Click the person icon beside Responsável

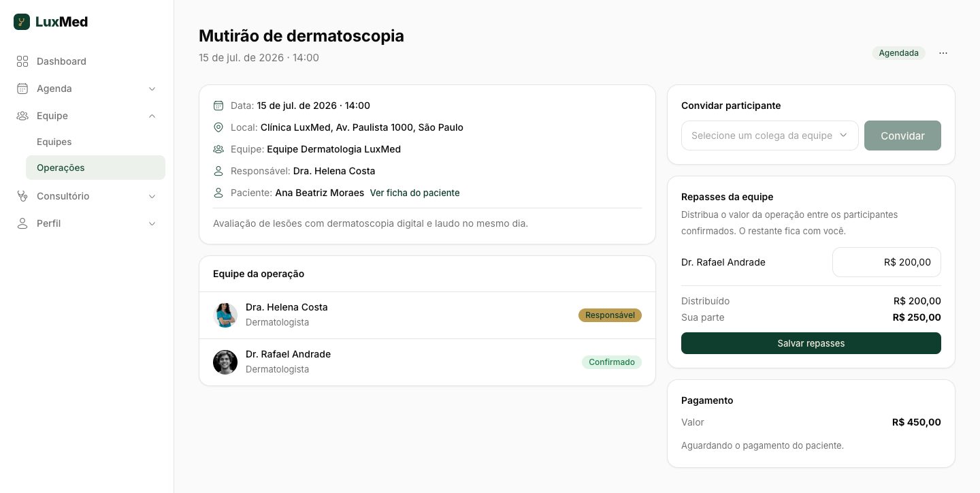tap(218, 171)
